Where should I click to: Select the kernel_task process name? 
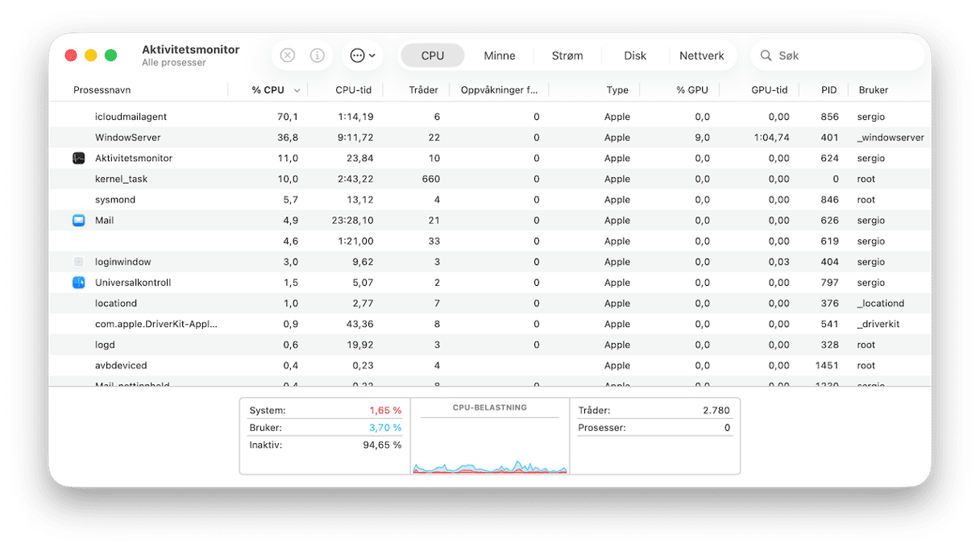click(121, 179)
